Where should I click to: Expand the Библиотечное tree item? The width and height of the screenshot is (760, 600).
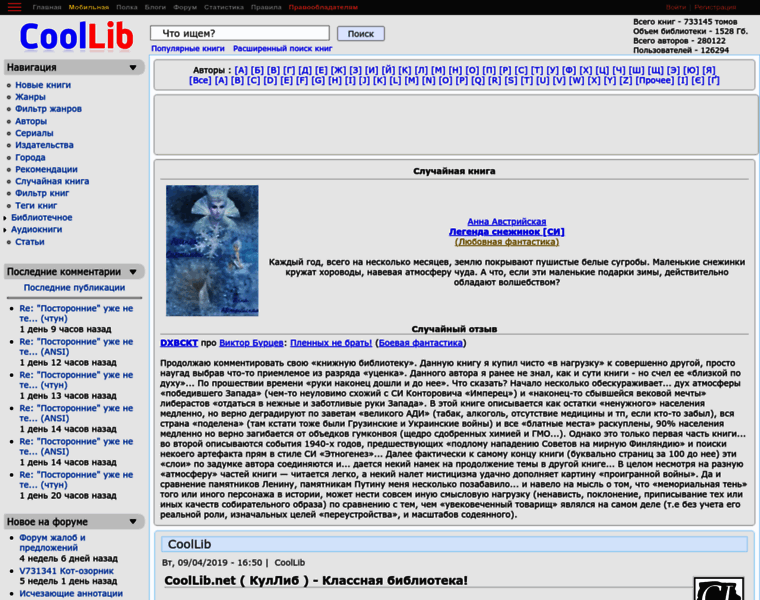[x=5, y=218]
